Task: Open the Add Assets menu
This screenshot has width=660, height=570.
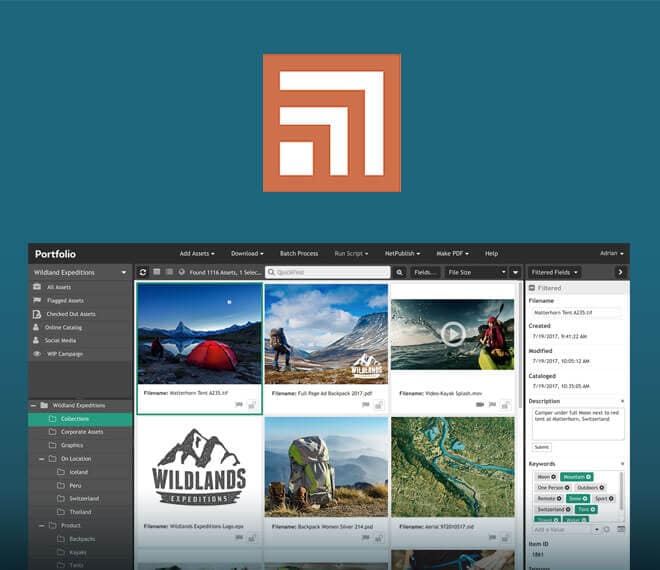Action: click(197, 253)
